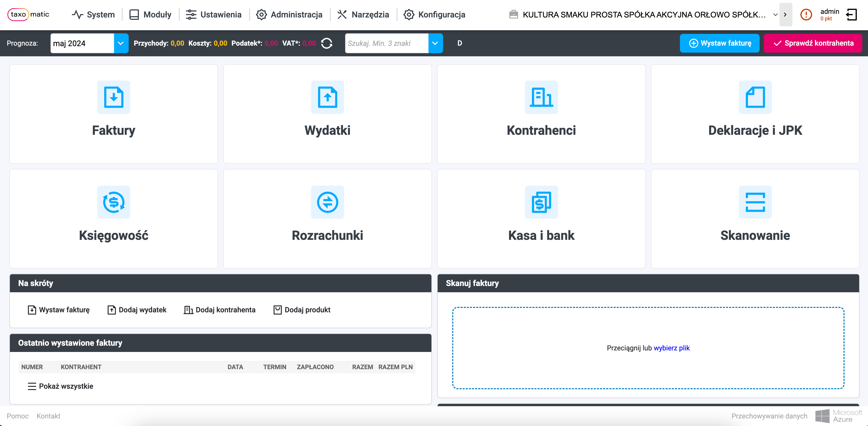Click the Skanowanie tile title
The height and width of the screenshot is (426, 868).
755,235
